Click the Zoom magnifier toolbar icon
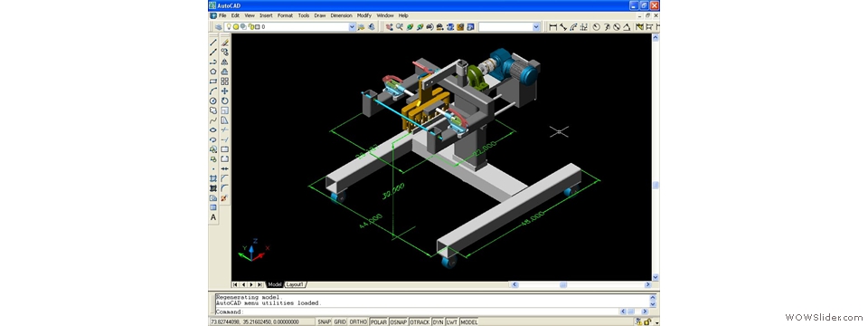Viewport: 868px width, 326px height. point(400,26)
